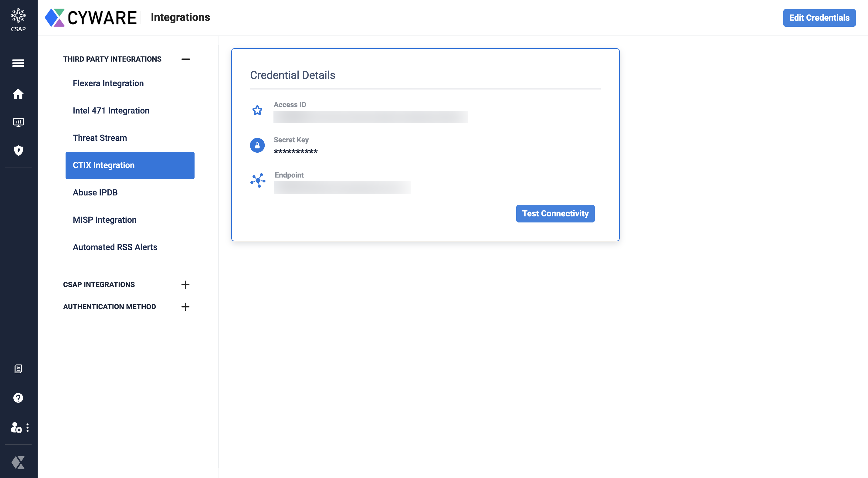Click the user settings gear icon
868x478 pixels.
click(16, 428)
